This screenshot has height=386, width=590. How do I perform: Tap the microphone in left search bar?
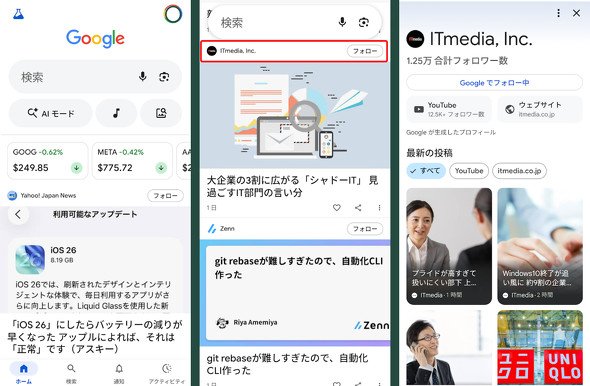tap(143, 77)
